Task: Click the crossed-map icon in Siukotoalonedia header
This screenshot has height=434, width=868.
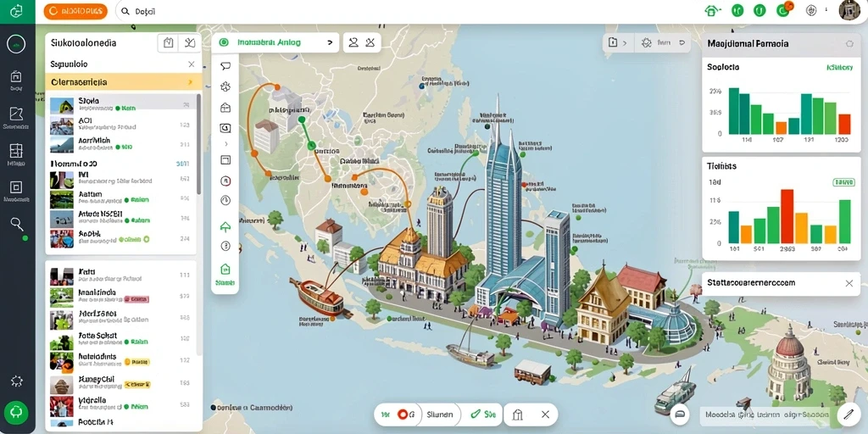Action: pos(189,42)
